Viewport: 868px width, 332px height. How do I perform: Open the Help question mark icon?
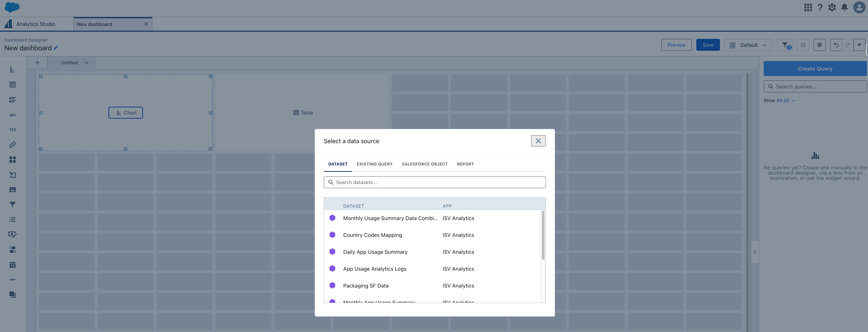(x=820, y=7)
